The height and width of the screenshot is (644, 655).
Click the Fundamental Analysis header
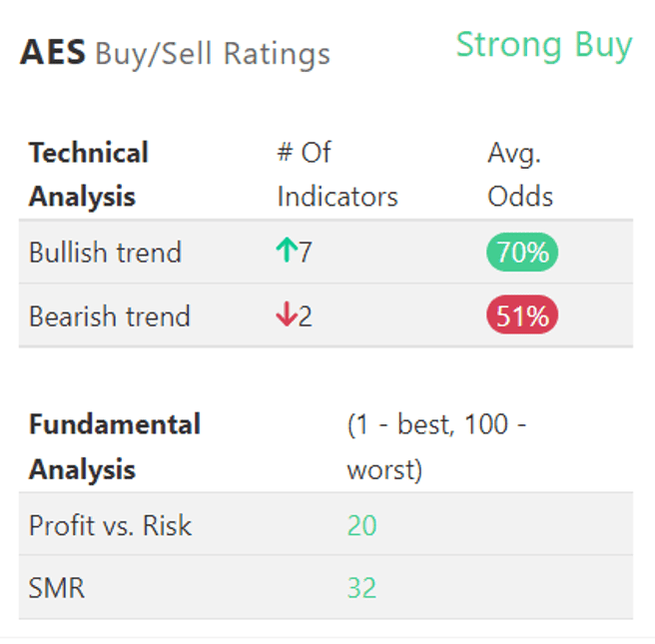tap(114, 446)
